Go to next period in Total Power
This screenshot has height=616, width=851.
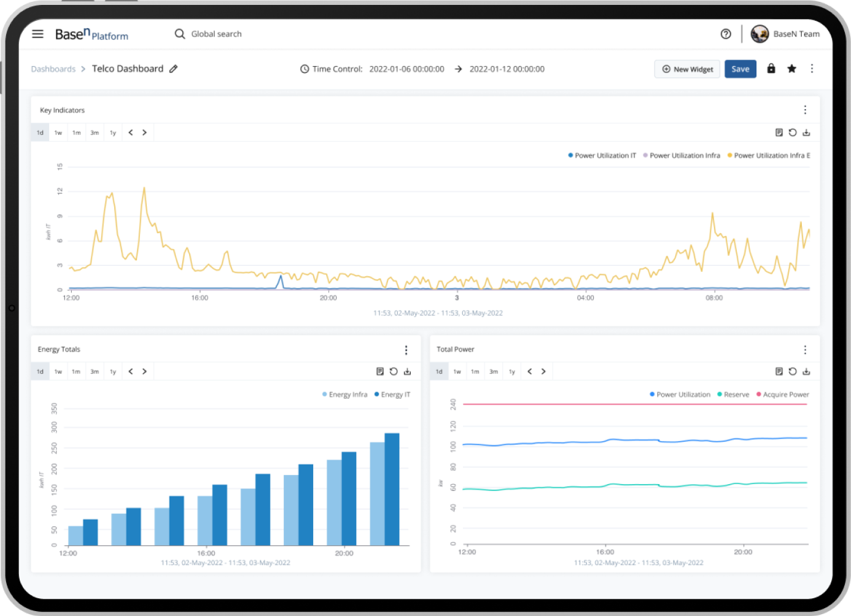pyautogui.click(x=543, y=371)
